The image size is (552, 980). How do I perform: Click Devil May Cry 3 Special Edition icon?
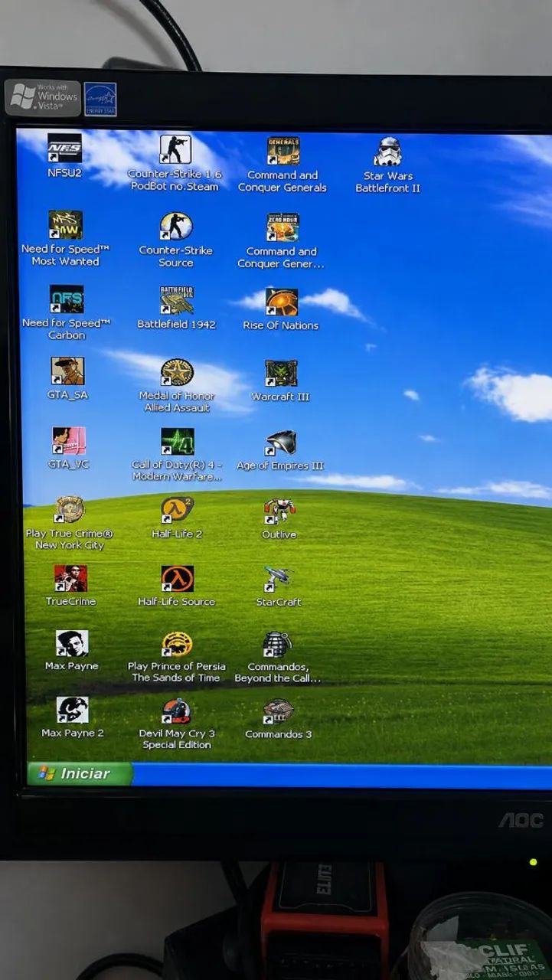[177, 711]
